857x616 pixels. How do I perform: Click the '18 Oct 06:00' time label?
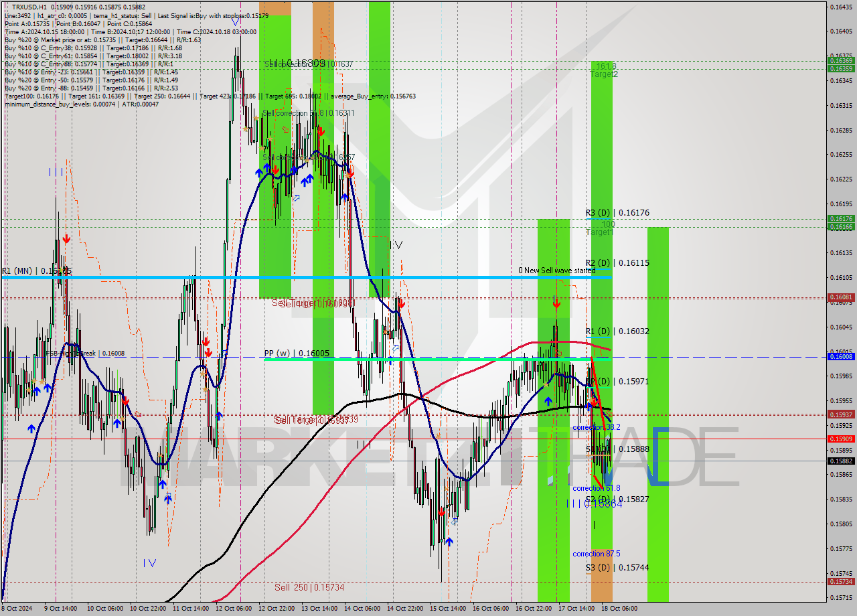[619, 609]
